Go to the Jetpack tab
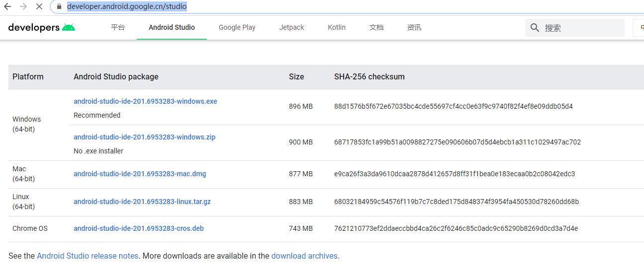This screenshot has height=276, width=644. point(292,27)
